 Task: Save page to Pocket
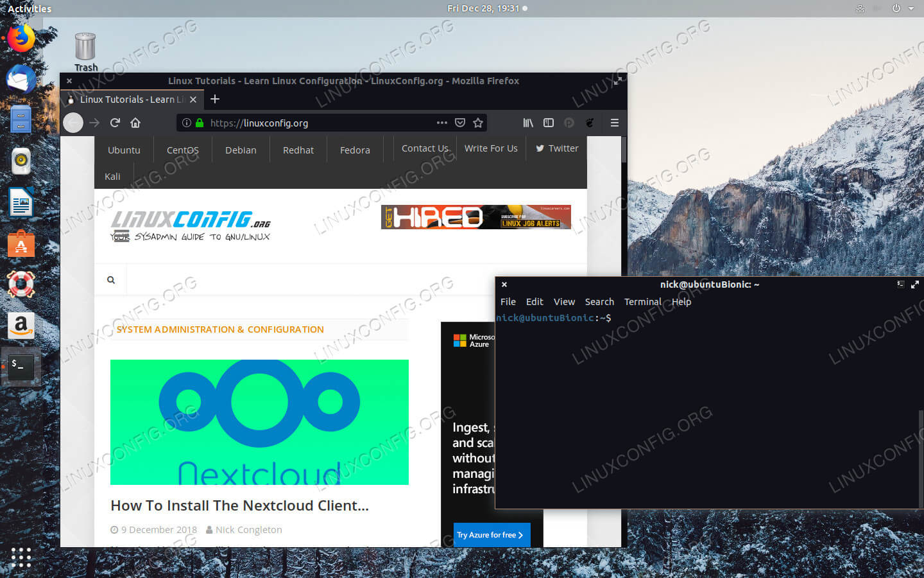tap(460, 123)
